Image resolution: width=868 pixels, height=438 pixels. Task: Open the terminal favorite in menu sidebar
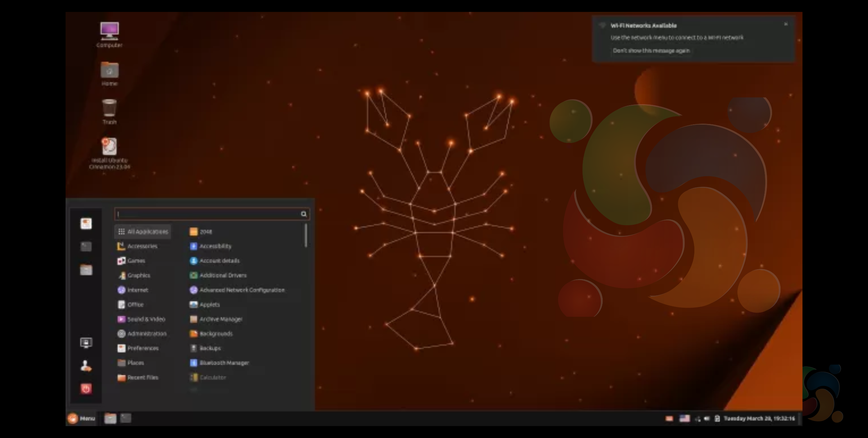[86, 246]
